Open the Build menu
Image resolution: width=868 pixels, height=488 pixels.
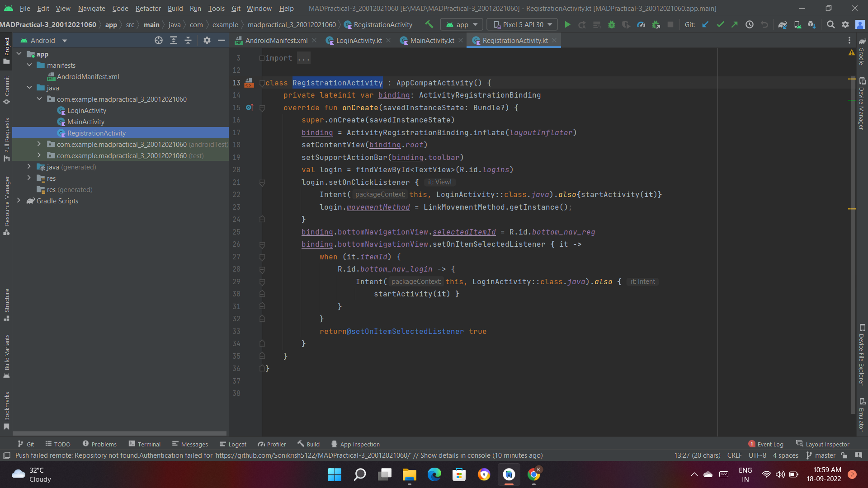175,8
